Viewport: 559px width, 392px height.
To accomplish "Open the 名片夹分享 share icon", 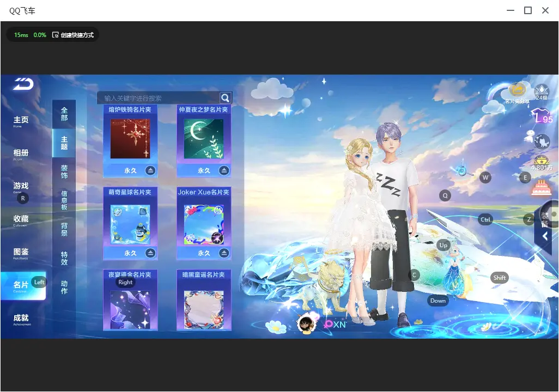I will click(x=517, y=93).
